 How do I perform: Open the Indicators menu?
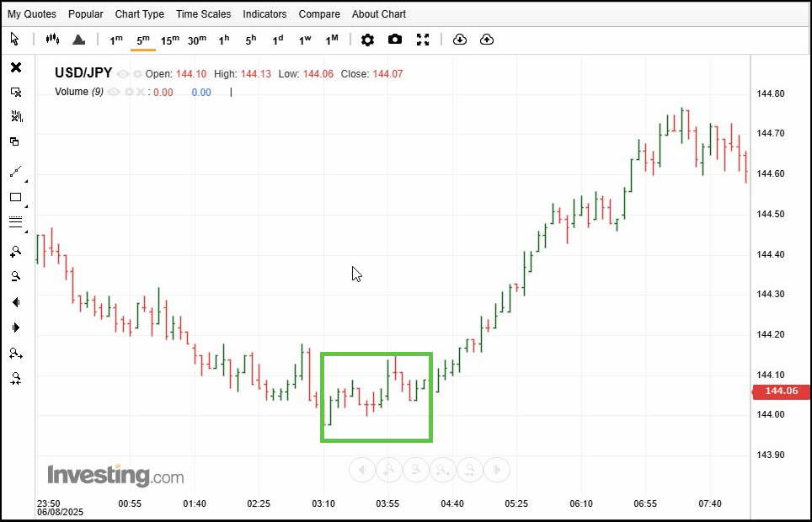coord(264,14)
